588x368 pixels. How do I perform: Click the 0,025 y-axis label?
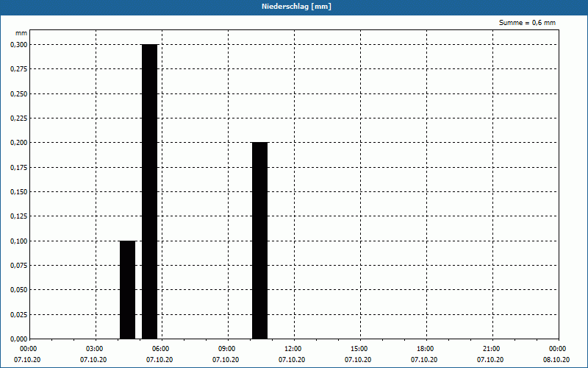18,315
